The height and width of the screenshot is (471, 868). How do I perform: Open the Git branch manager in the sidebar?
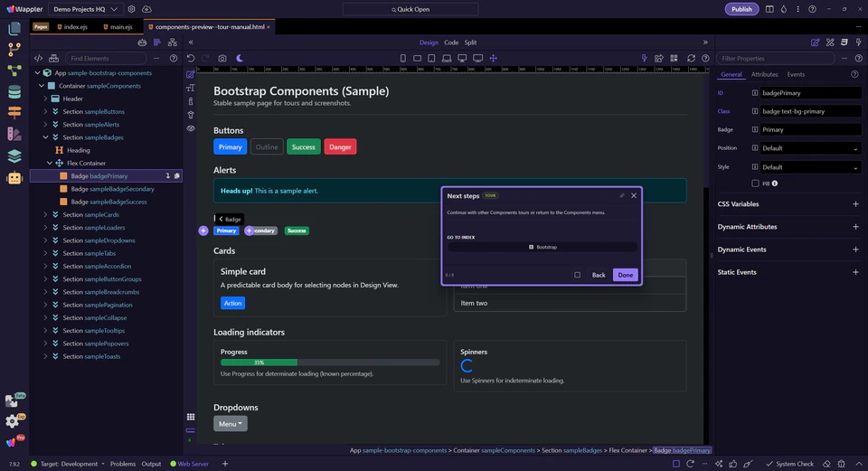[x=14, y=49]
